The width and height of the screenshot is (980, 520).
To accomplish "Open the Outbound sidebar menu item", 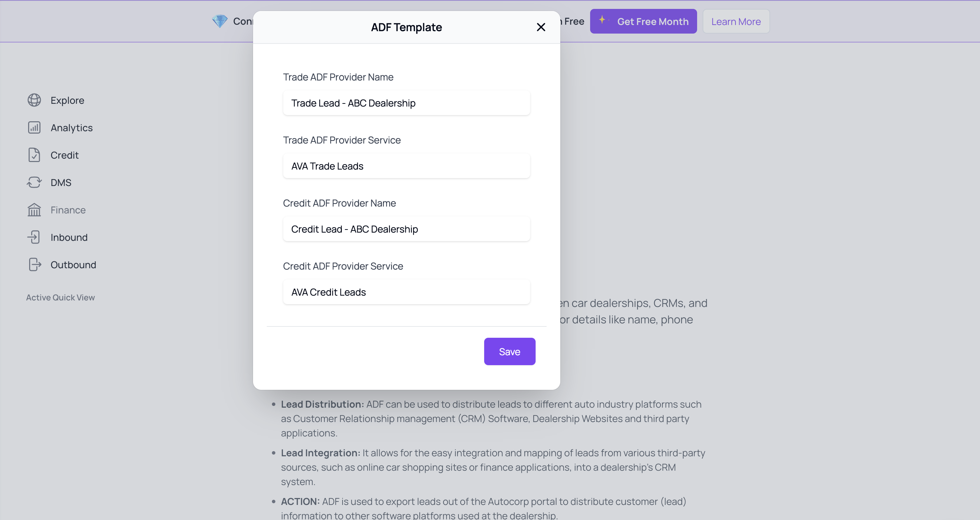I will click(x=73, y=264).
